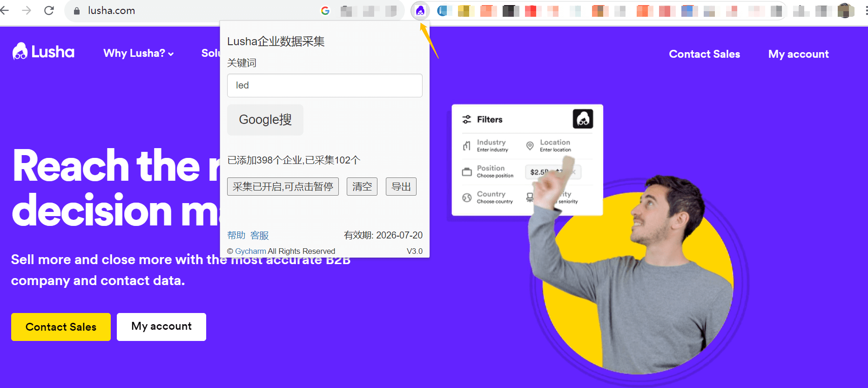Click the Filters sliders icon
Image resolution: width=868 pixels, height=388 pixels.
(x=467, y=120)
